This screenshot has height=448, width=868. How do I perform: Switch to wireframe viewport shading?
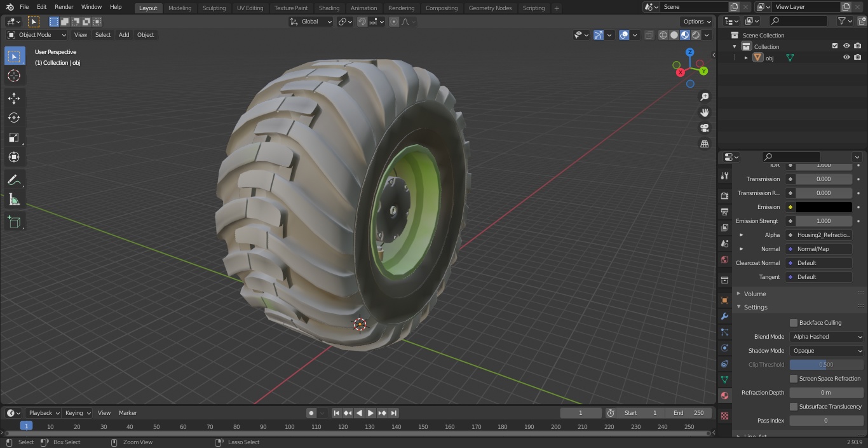[x=663, y=35]
